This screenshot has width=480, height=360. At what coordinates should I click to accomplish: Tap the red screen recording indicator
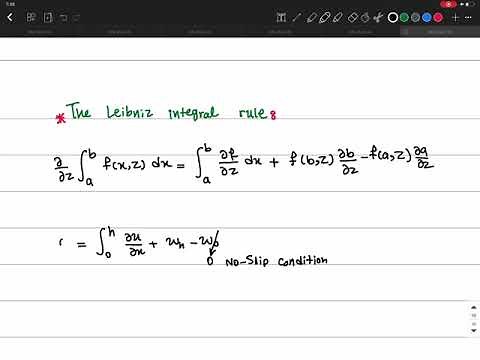(448, 4)
